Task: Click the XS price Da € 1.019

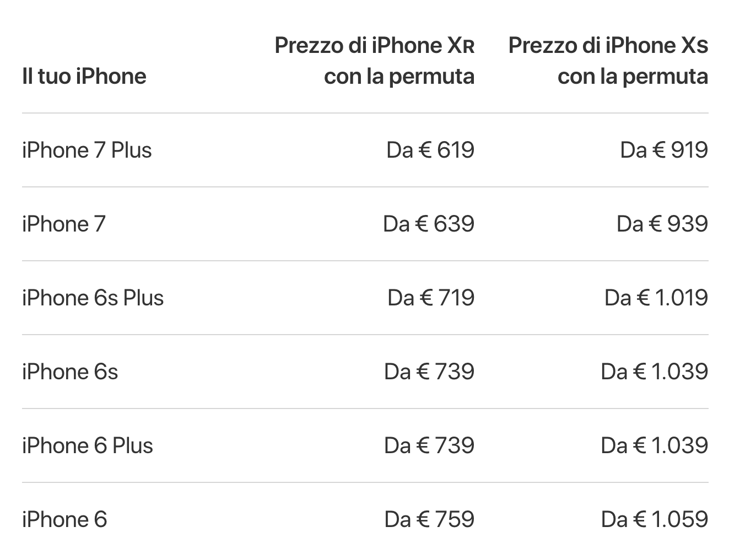Action: tap(656, 298)
